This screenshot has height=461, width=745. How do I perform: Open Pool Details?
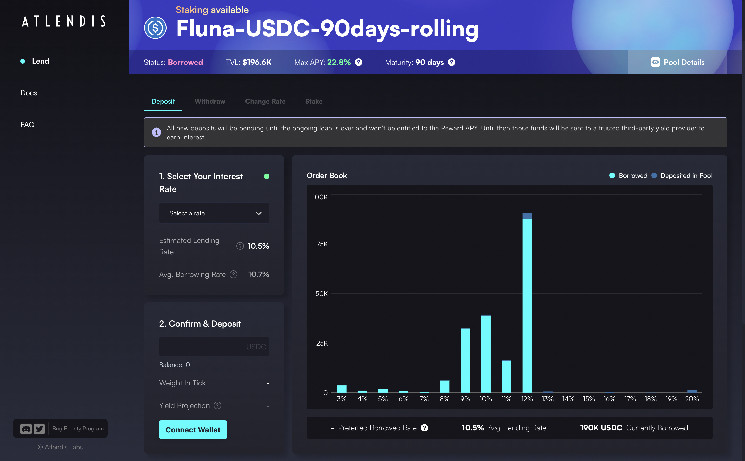coord(678,62)
